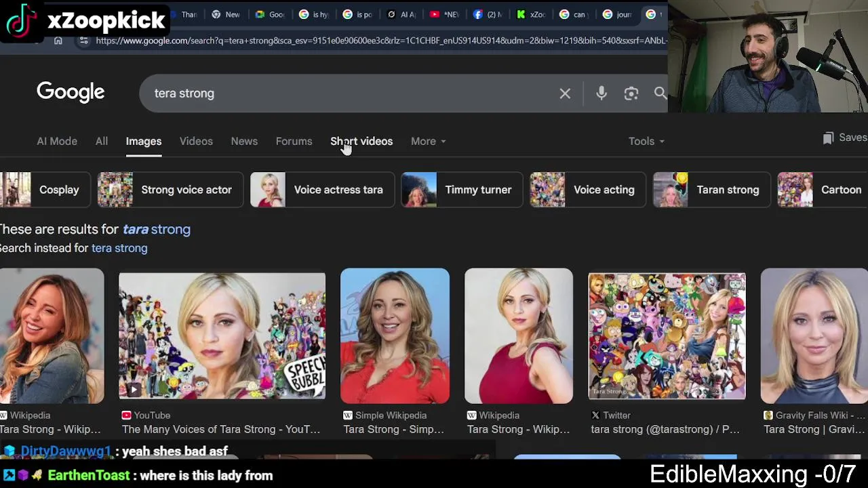
Task: Open search by image using the camera lens icon
Action: pos(631,94)
